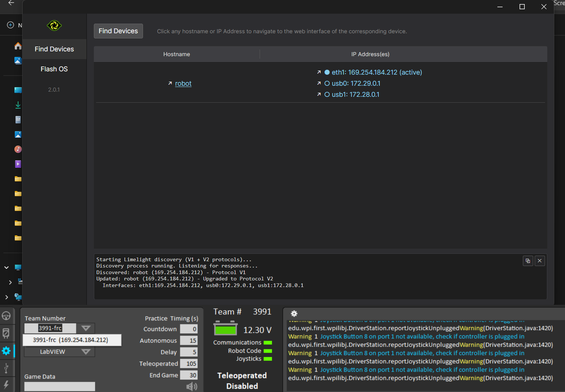Click the Game Data input field
565x392 pixels.
tap(59, 386)
